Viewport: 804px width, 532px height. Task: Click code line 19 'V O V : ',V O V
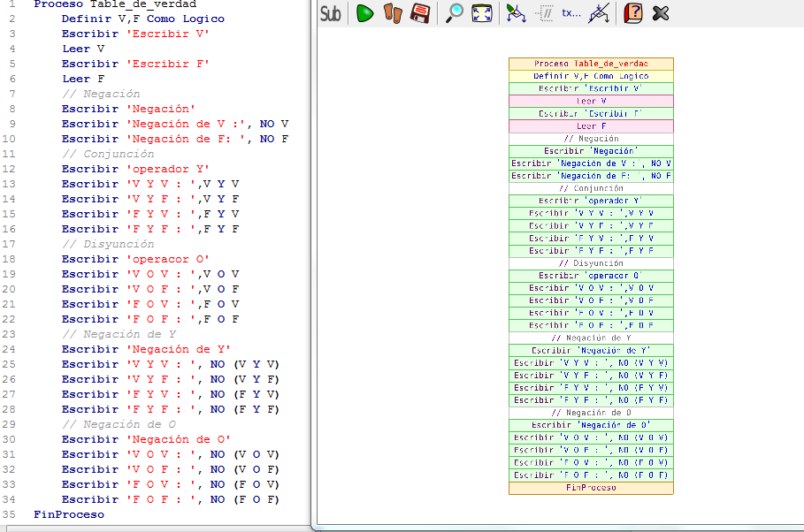tap(150, 274)
